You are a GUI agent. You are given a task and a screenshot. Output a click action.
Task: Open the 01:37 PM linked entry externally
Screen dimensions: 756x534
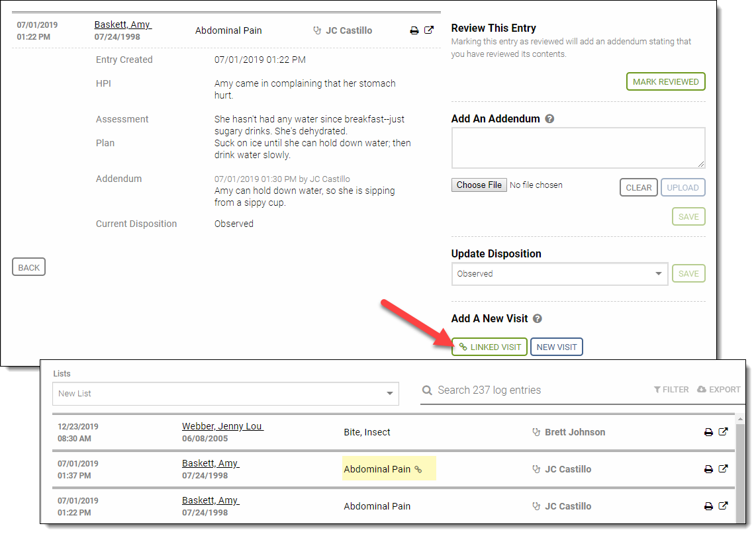point(723,469)
